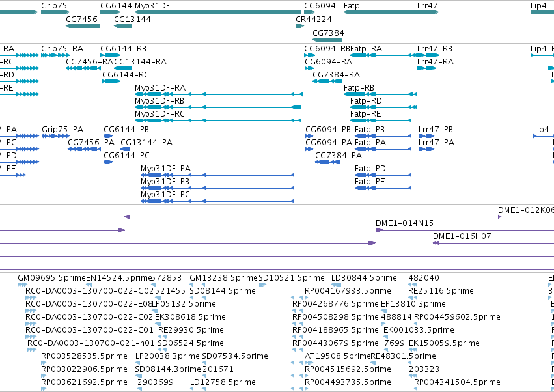Select the CG7456-PA protein label
Viewport: 554px width, 392px height.
[x=91, y=143]
